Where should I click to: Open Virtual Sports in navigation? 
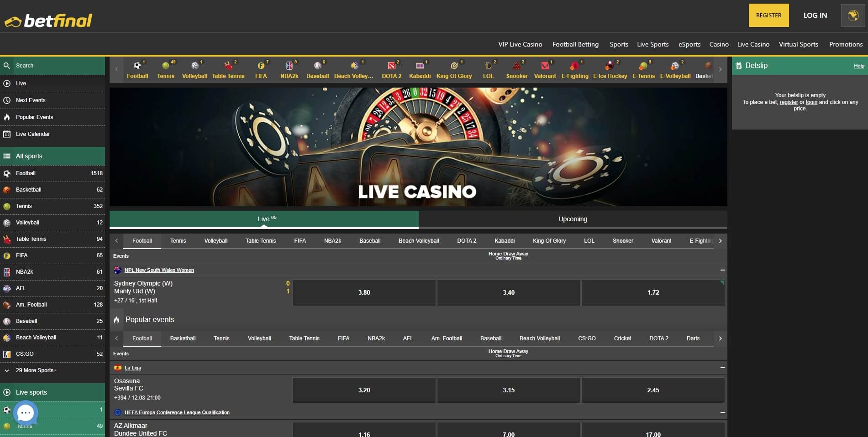pos(798,44)
